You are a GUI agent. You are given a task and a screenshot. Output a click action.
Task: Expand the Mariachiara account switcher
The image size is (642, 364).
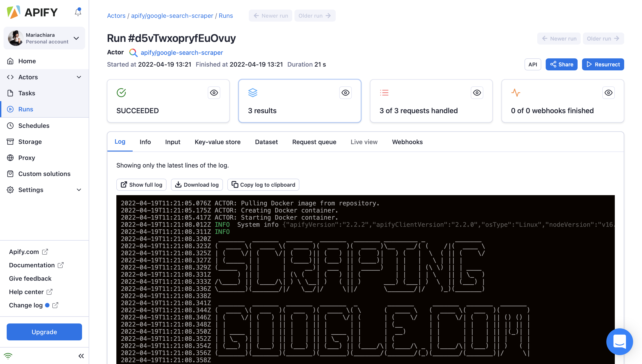point(44,38)
